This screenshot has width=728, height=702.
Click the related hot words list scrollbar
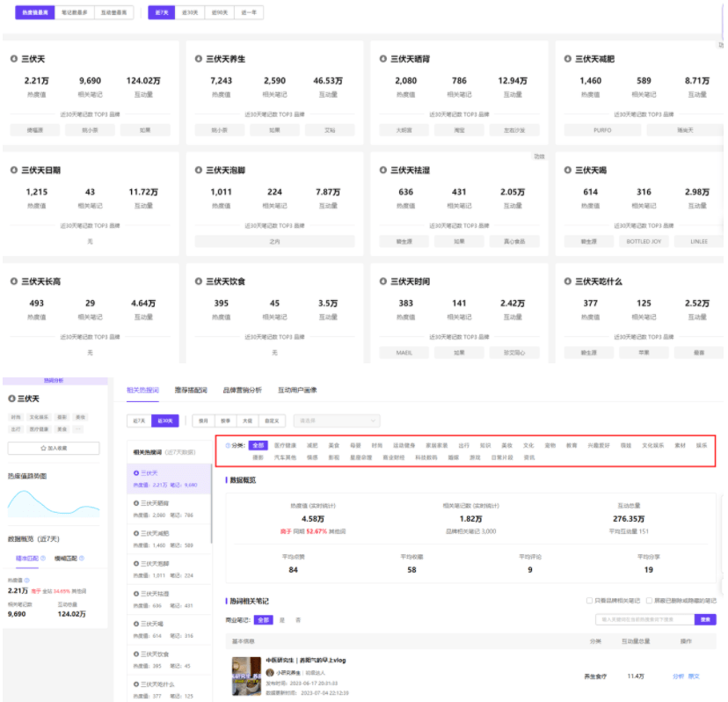pos(211,503)
